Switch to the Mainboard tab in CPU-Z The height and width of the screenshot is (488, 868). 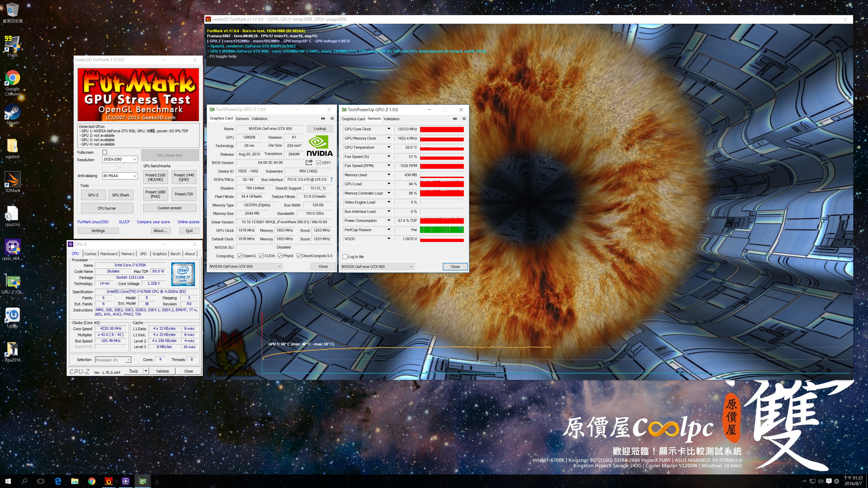[x=109, y=254]
